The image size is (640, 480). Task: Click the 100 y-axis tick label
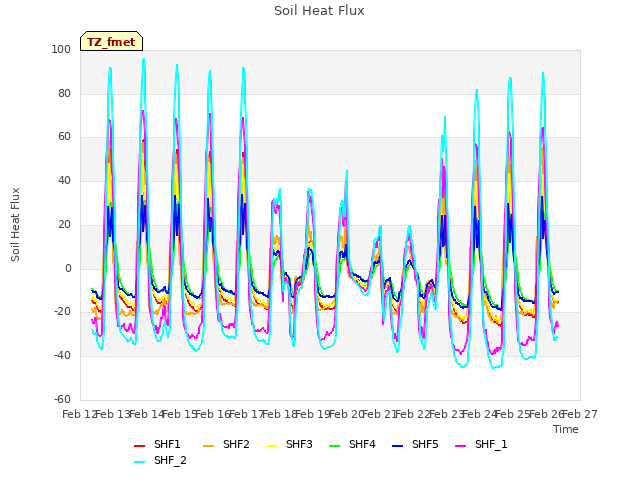point(61,50)
